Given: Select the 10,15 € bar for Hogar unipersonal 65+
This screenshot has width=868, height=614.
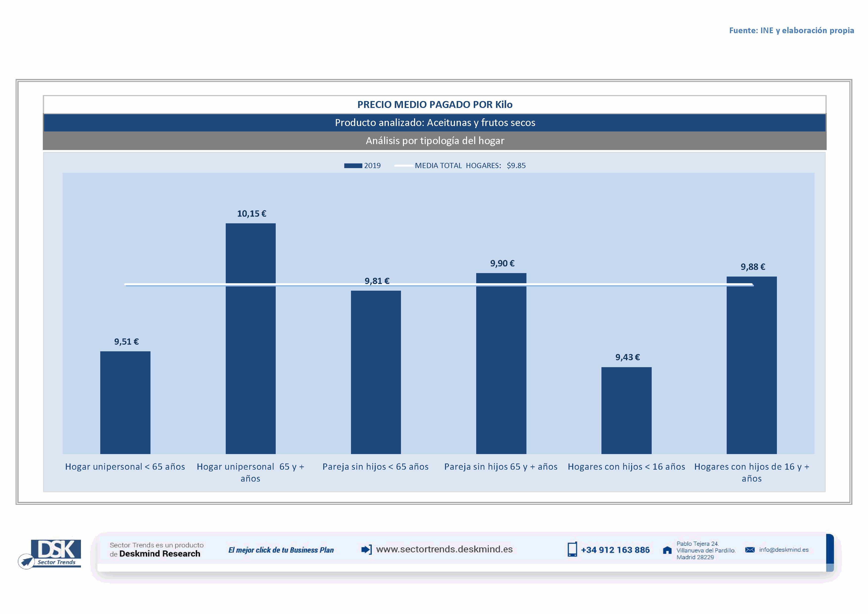Looking at the screenshot, I should [x=251, y=340].
